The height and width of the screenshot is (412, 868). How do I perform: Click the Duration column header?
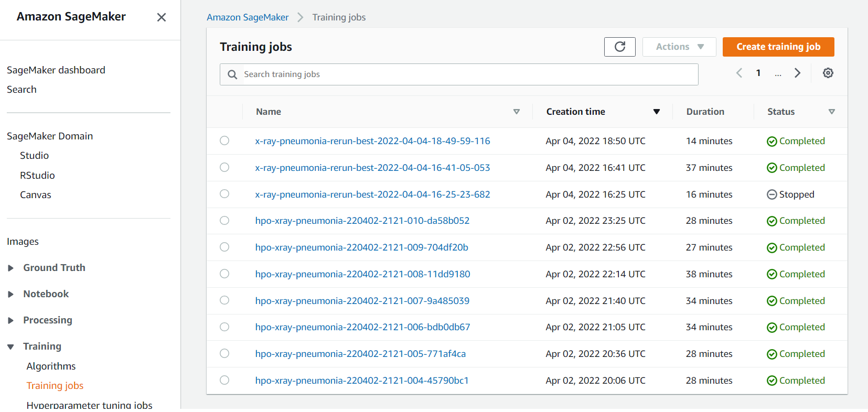[x=705, y=112]
